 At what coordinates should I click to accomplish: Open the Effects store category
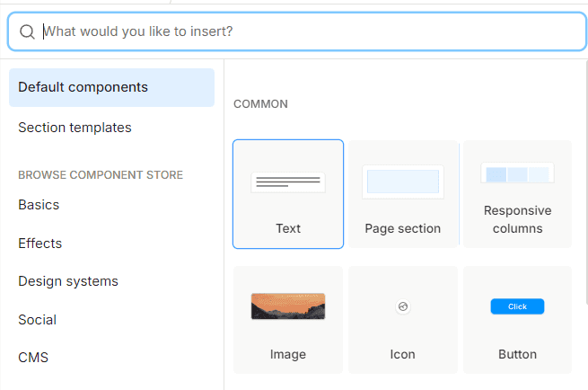[x=111, y=244]
